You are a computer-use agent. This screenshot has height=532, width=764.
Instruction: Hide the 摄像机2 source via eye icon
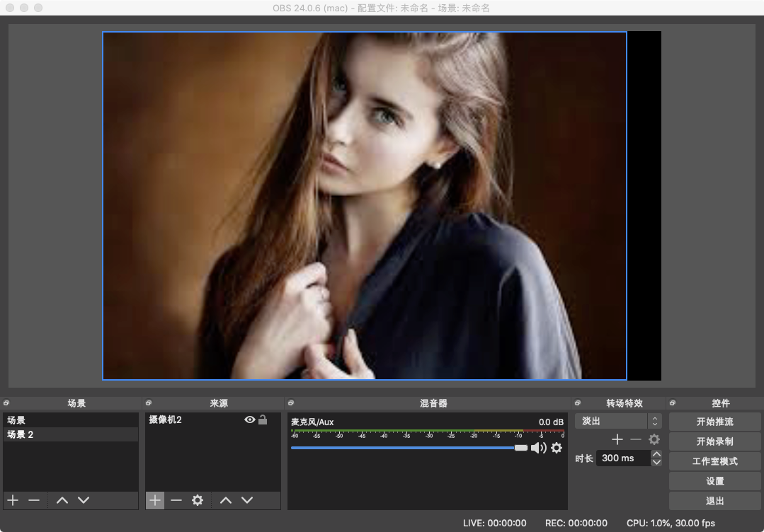(x=249, y=420)
